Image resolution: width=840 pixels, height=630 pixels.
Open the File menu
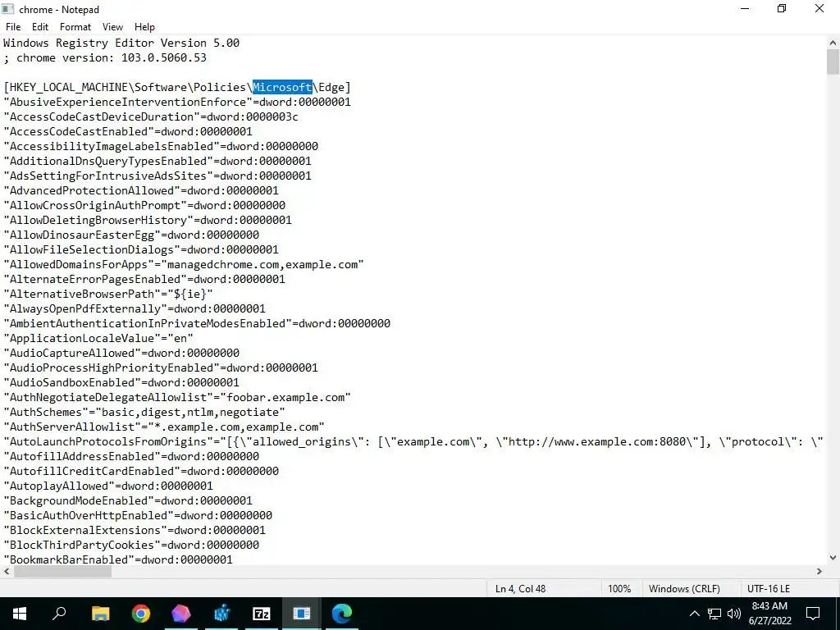[13, 27]
